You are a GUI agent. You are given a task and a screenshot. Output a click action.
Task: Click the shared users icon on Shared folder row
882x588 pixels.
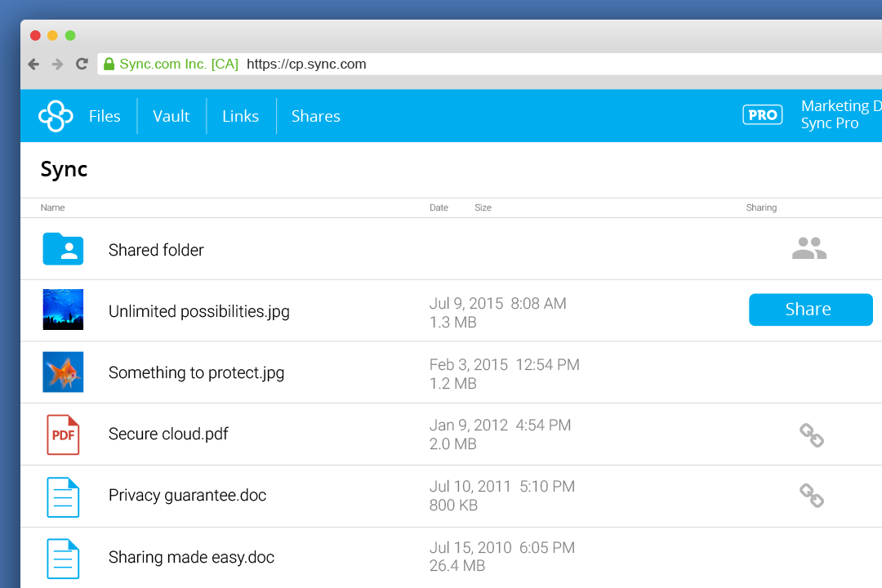[809, 247]
